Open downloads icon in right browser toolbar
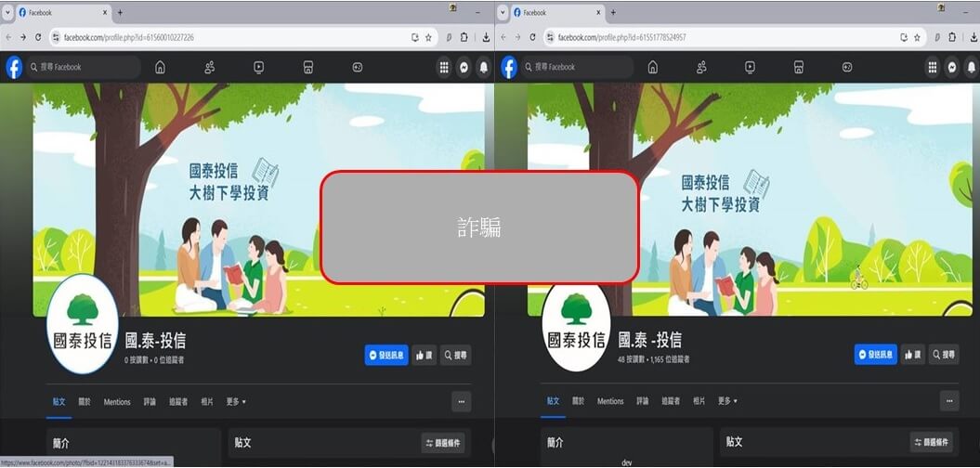Image resolution: width=980 pixels, height=468 pixels. tap(972, 37)
